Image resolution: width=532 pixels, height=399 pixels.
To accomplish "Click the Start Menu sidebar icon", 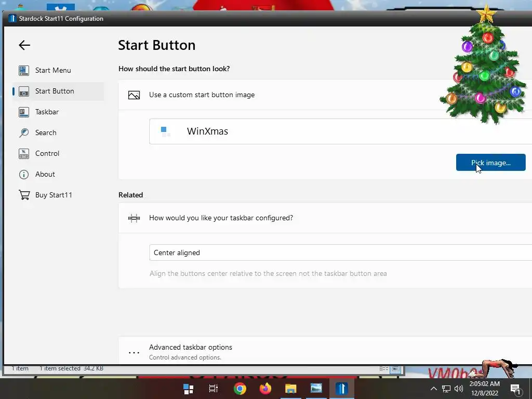I will click(24, 70).
